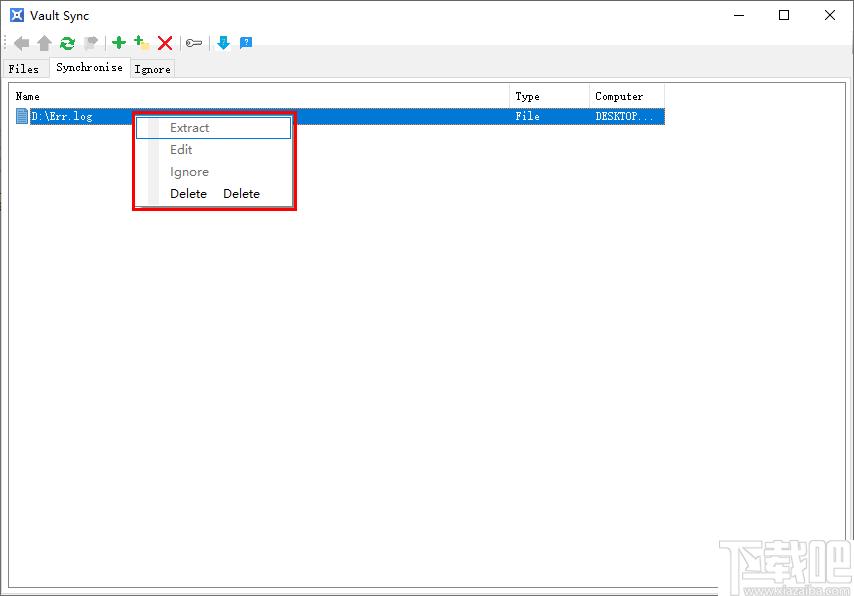Click the red X delete toolbar icon

point(165,43)
